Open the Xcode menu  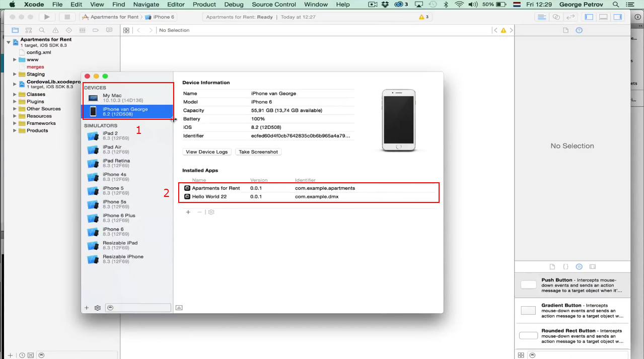tap(34, 5)
